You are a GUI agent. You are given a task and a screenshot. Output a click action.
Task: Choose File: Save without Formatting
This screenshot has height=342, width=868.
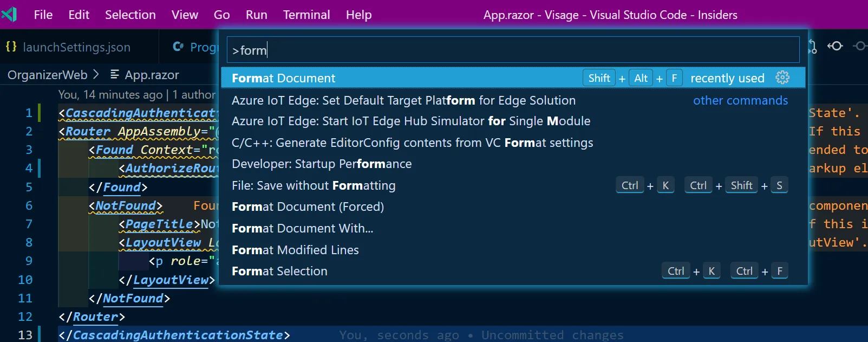[x=314, y=185]
